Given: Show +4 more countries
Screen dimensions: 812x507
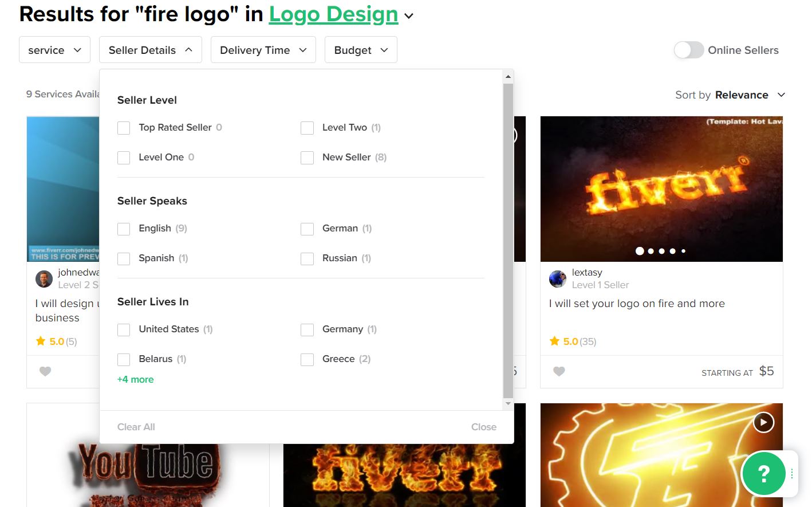Looking at the screenshot, I should (135, 379).
